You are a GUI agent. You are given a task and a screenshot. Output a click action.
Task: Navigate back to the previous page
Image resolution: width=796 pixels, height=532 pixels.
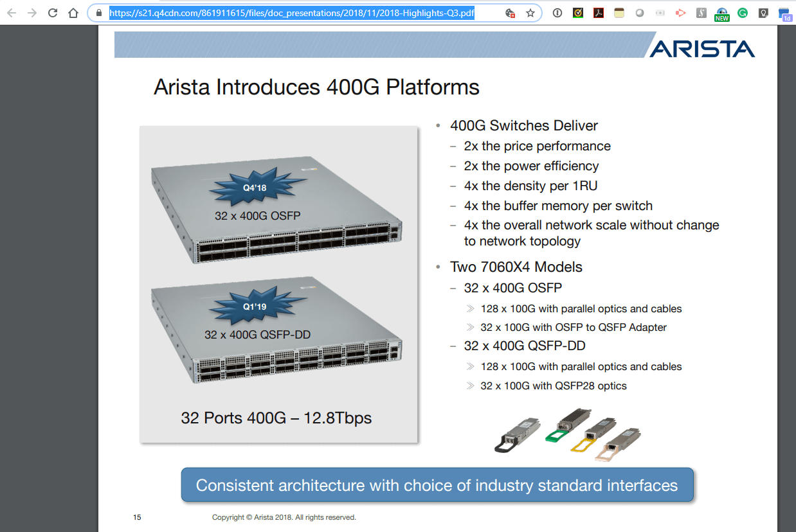(11, 13)
